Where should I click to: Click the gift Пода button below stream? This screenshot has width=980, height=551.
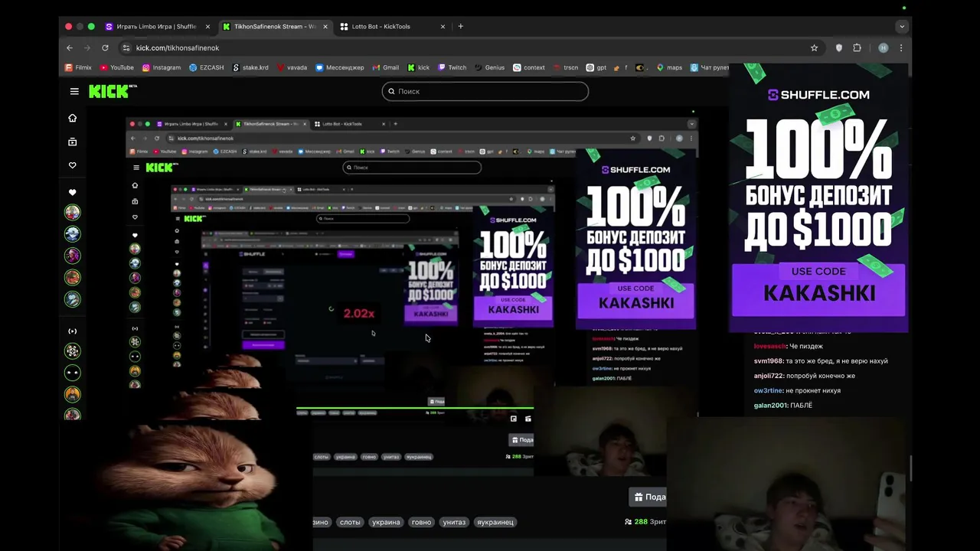pos(648,497)
